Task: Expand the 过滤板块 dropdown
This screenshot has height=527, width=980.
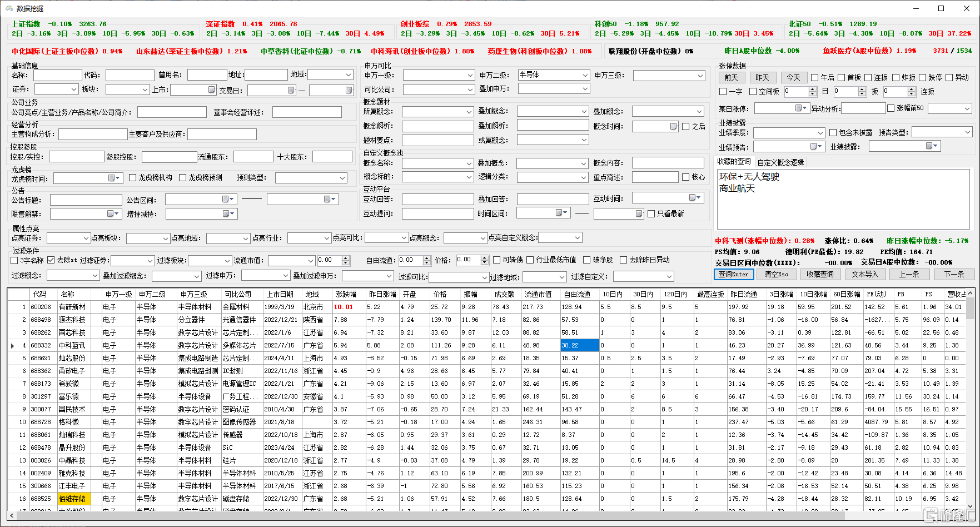Action: coord(227,261)
